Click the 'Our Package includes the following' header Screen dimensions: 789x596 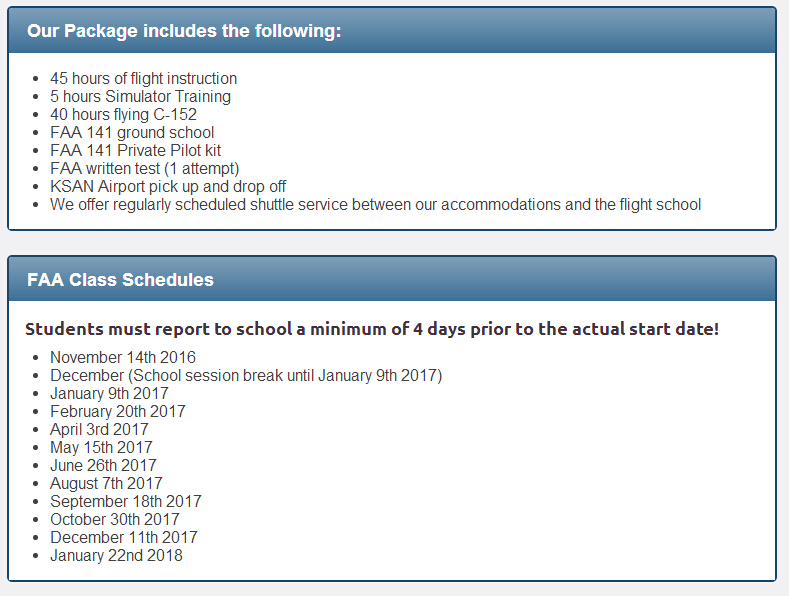[x=184, y=31]
